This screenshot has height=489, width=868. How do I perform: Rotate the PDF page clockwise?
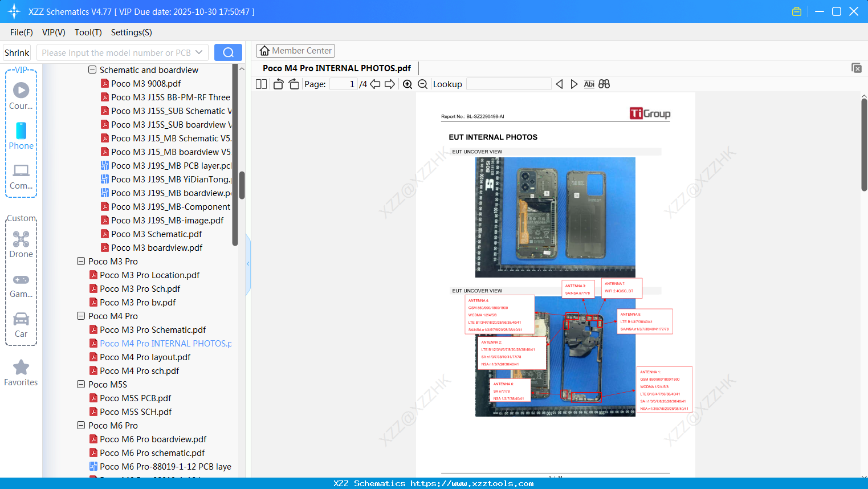click(293, 84)
